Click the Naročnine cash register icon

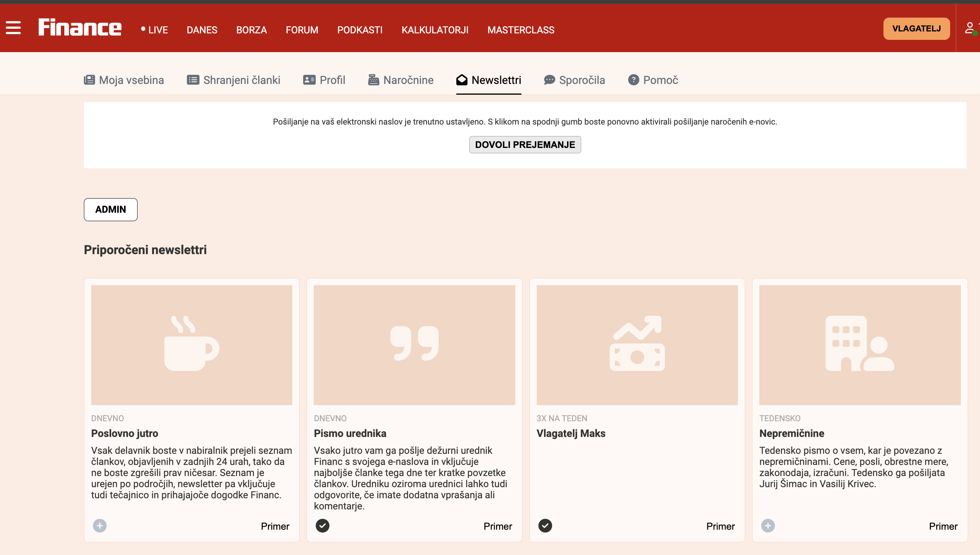pyautogui.click(x=374, y=80)
